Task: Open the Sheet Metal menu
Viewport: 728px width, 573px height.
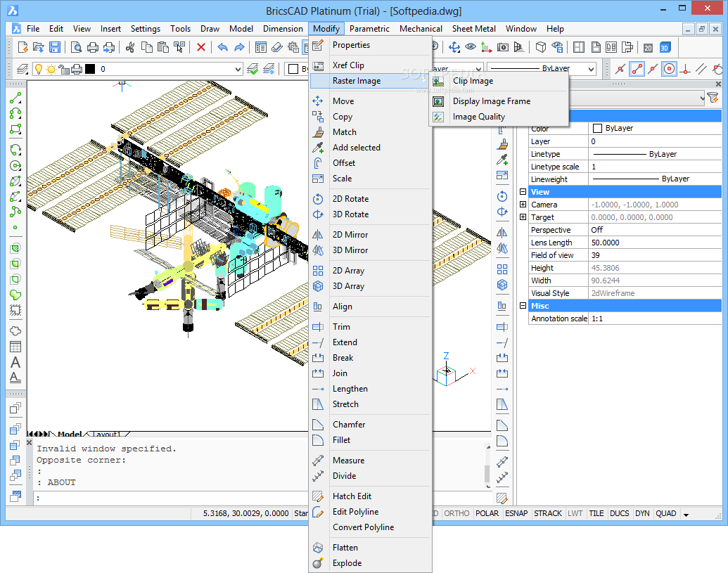Action: [x=473, y=29]
